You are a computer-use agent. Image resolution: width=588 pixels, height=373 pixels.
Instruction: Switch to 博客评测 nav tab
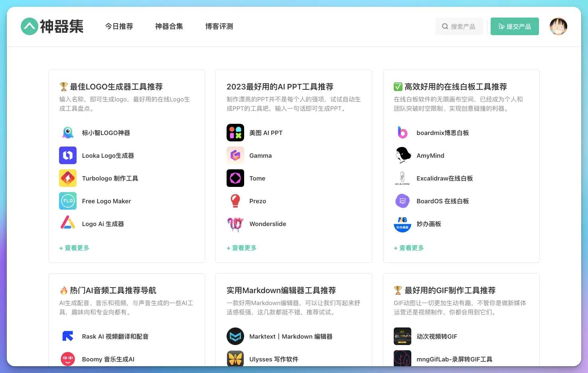pos(219,26)
